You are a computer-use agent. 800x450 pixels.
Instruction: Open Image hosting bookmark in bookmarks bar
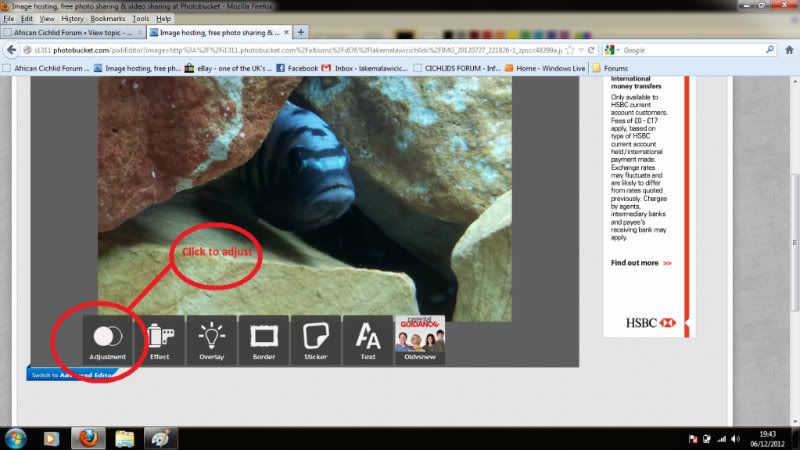pyautogui.click(x=138, y=68)
